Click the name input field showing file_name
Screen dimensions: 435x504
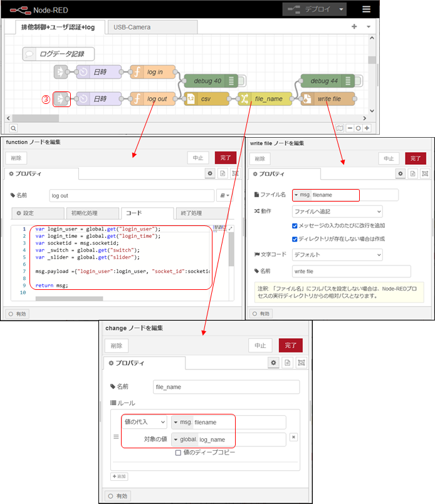[226, 387]
